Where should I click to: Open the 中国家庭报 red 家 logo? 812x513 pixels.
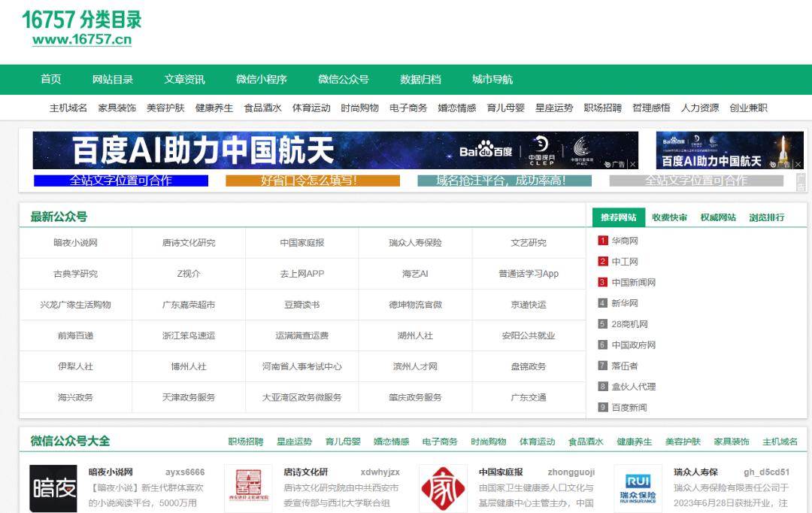tap(444, 488)
